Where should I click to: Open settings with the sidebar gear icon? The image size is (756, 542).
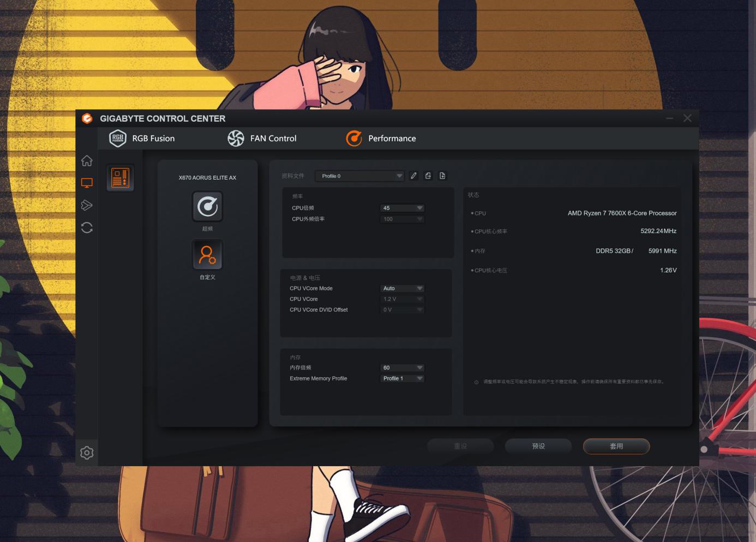(x=87, y=452)
